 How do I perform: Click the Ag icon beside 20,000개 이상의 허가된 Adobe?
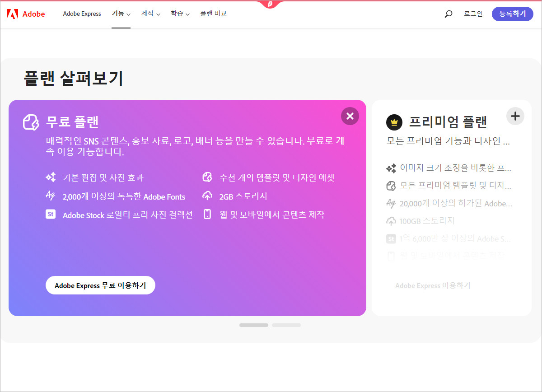click(391, 203)
